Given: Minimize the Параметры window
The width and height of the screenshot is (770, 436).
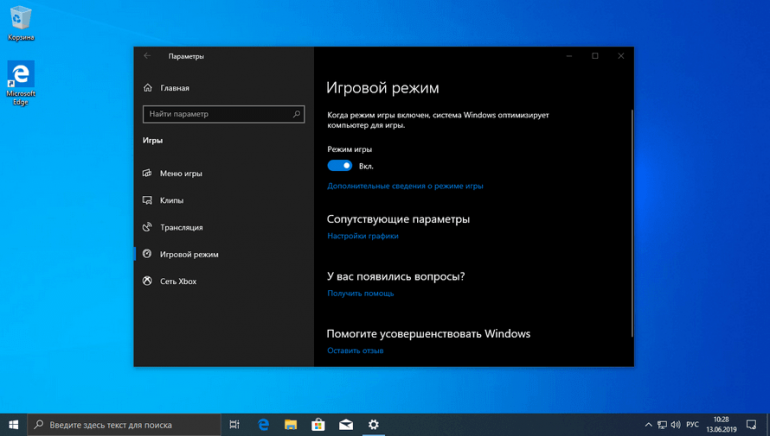Looking at the screenshot, I should [x=569, y=56].
